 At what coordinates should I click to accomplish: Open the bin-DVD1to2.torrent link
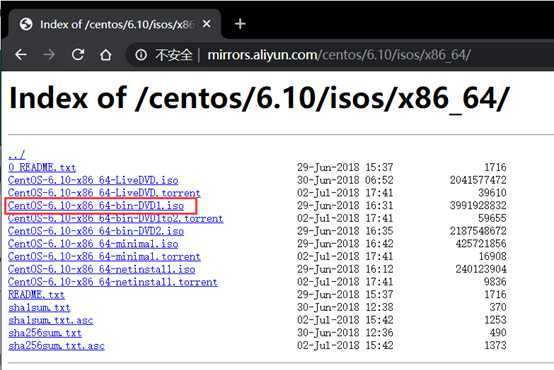click(x=116, y=218)
